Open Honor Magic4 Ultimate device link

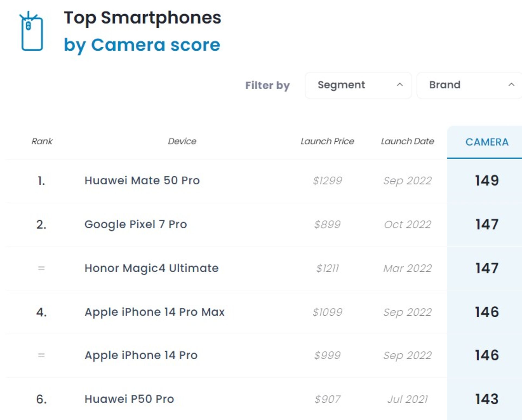(x=151, y=268)
